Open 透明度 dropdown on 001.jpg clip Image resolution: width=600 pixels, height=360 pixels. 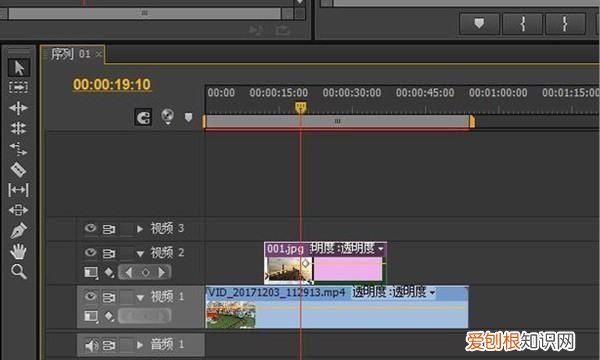380,249
